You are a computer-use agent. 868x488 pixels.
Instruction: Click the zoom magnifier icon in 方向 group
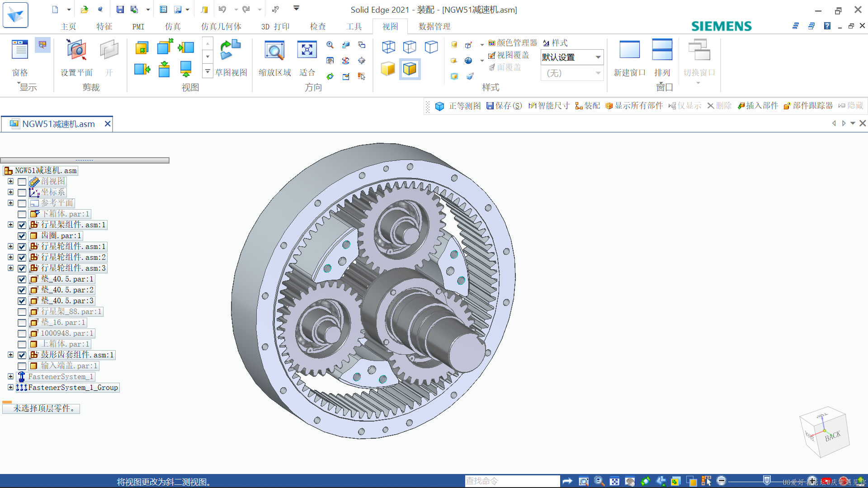(330, 45)
